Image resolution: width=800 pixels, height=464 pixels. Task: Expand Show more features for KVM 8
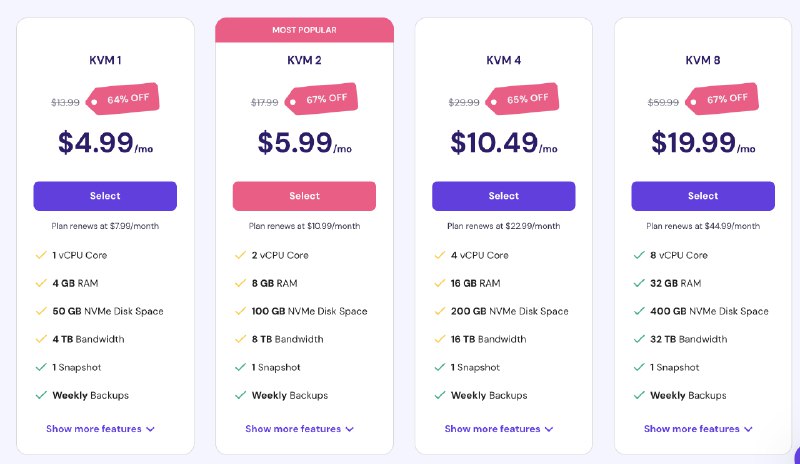[698, 429]
